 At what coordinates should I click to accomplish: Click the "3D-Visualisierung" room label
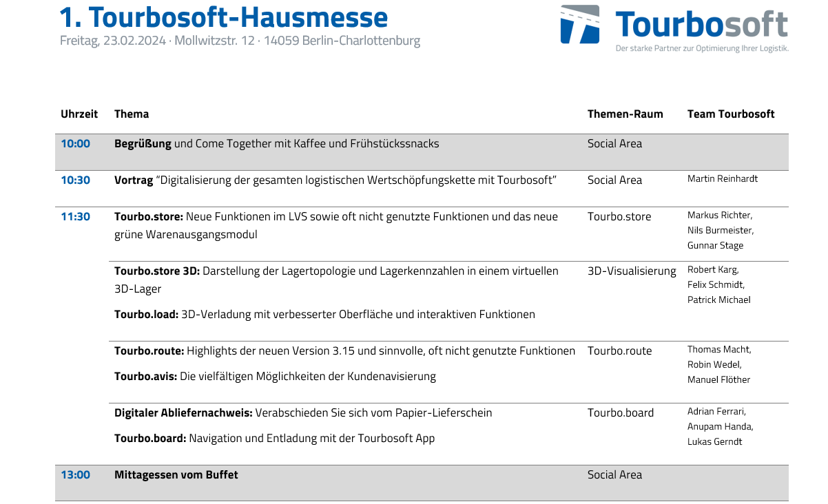point(632,271)
